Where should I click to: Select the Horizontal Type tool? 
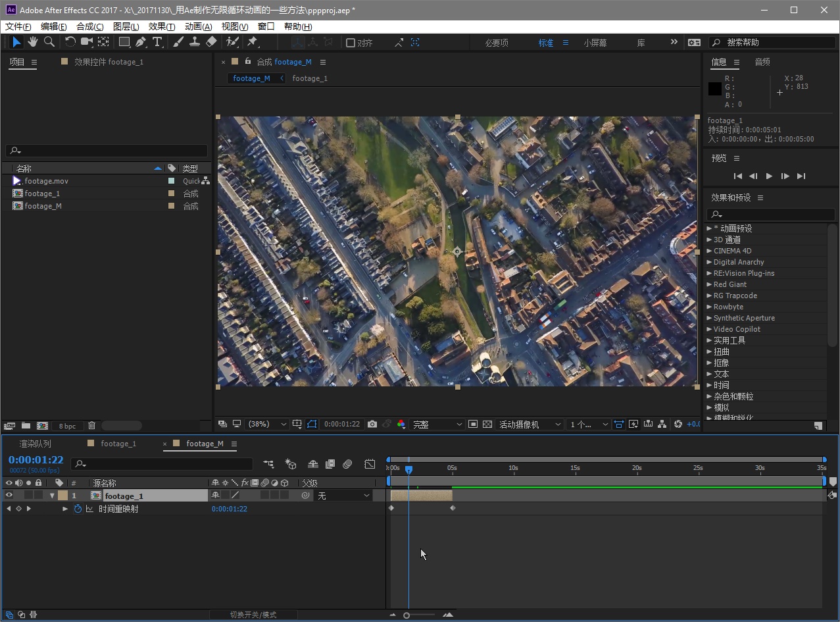[x=157, y=42]
